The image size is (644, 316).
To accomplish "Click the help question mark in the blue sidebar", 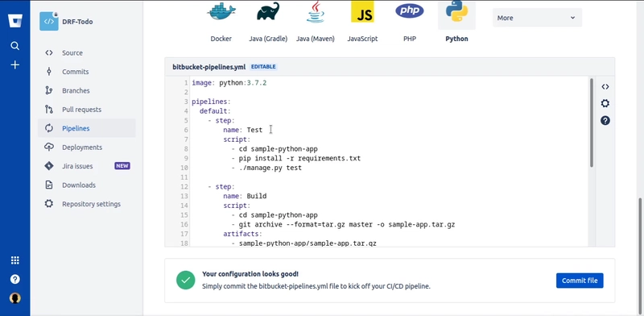I will (14, 280).
